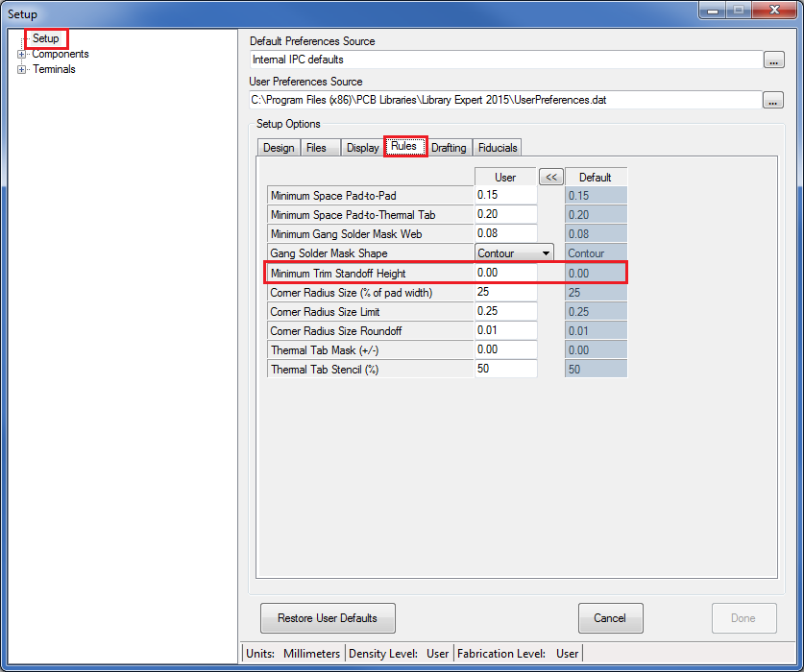This screenshot has height=672, width=804.
Task: Edit Thermal Tab Stencil percentage field
Action: tap(505, 369)
